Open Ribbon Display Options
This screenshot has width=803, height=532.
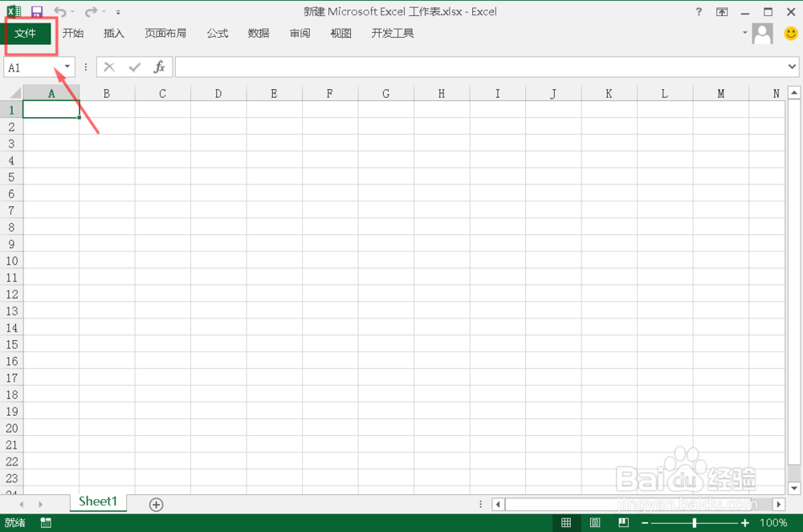pos(722,12)
